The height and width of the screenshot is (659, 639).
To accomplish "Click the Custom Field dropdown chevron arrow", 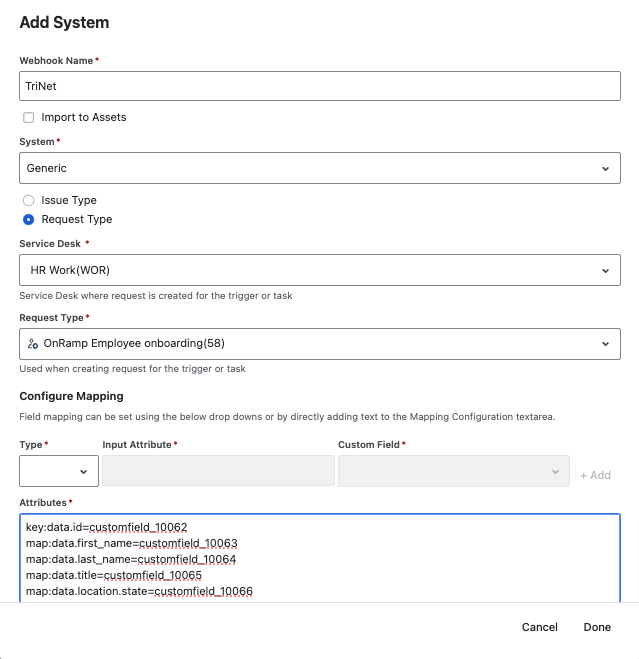I will (555, 472).
